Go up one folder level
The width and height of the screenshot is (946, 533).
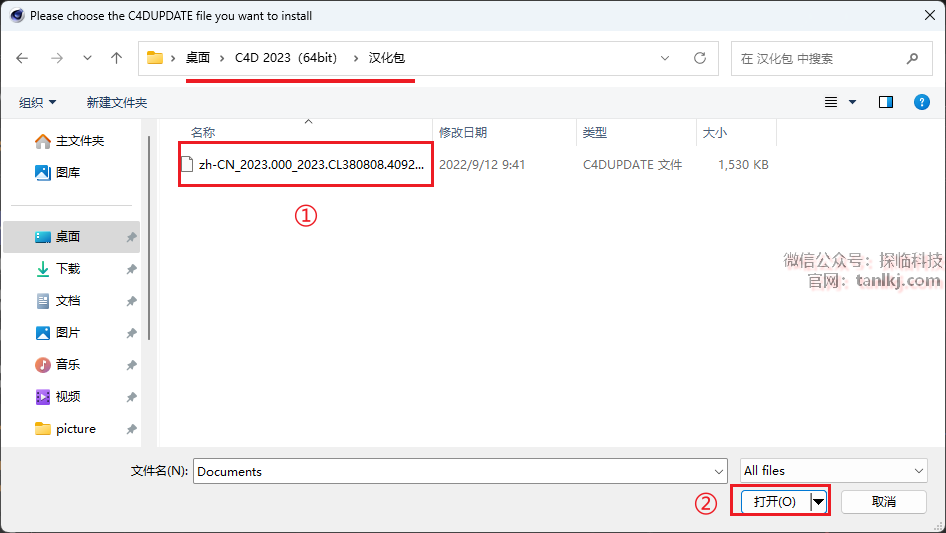(116, 58)
